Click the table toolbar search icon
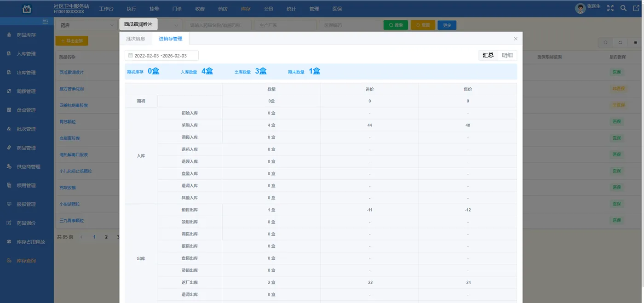This screenshot has width=644, height=303. coord(605,42)
